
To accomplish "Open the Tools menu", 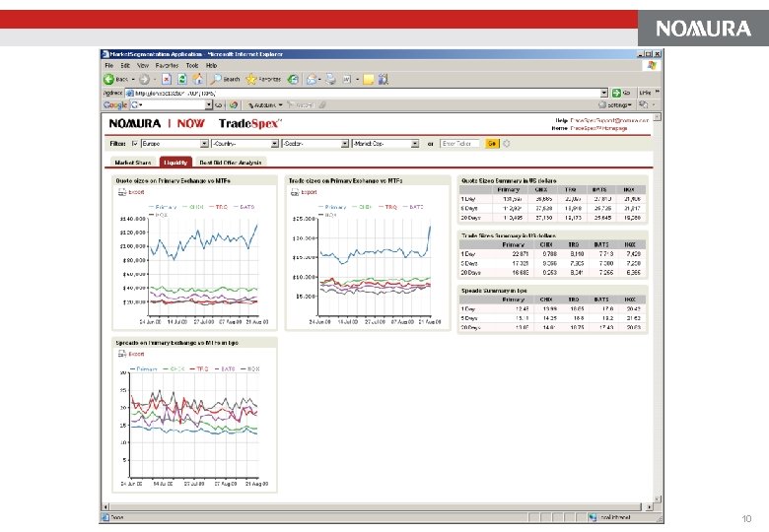I will tap(192, 65).
